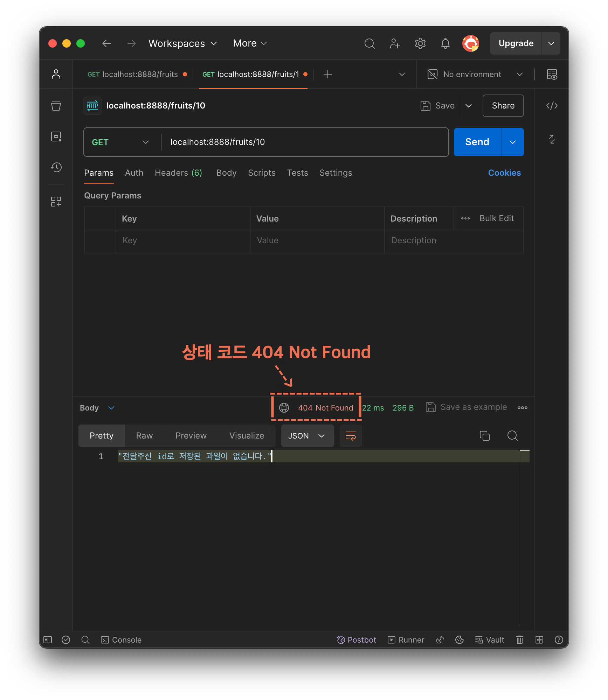608x700 pixels.
Task: Click the forward navigation arrow
Action: pos(131,43)
